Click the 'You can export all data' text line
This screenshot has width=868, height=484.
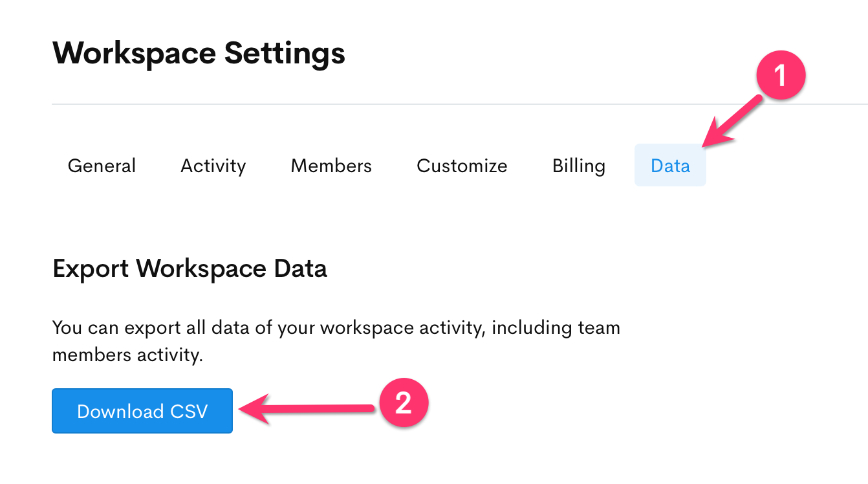pyautogui.click(x=336, y=327)
